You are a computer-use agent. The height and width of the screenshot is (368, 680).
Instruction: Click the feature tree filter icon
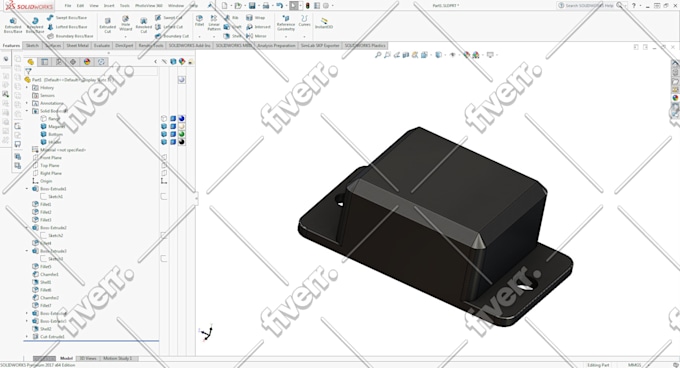click(28, 71)
